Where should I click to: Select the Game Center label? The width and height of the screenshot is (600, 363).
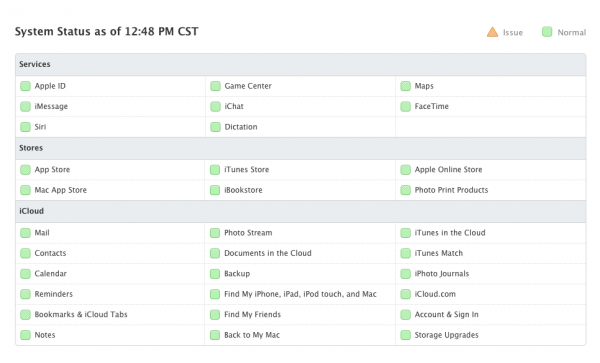tap(248, 86)
